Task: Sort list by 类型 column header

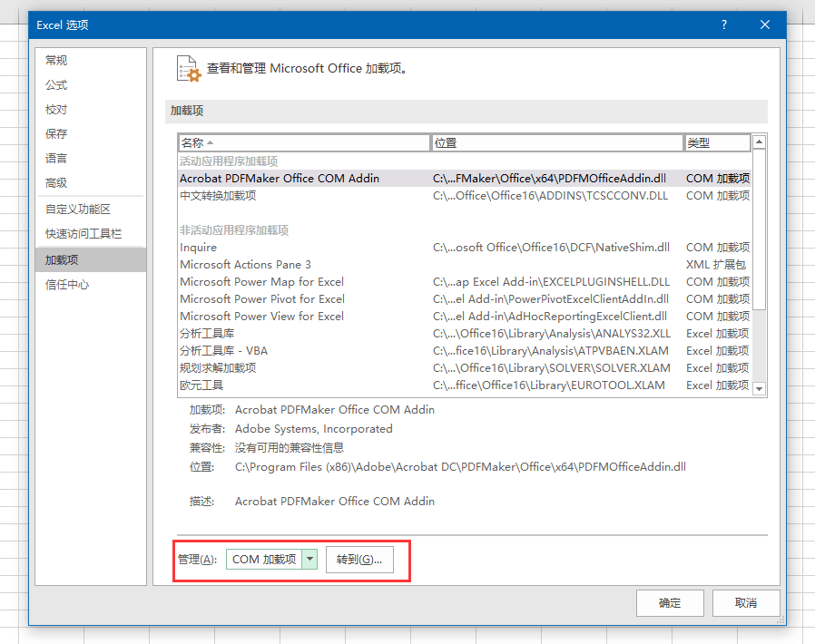Action: click(717, 142)
